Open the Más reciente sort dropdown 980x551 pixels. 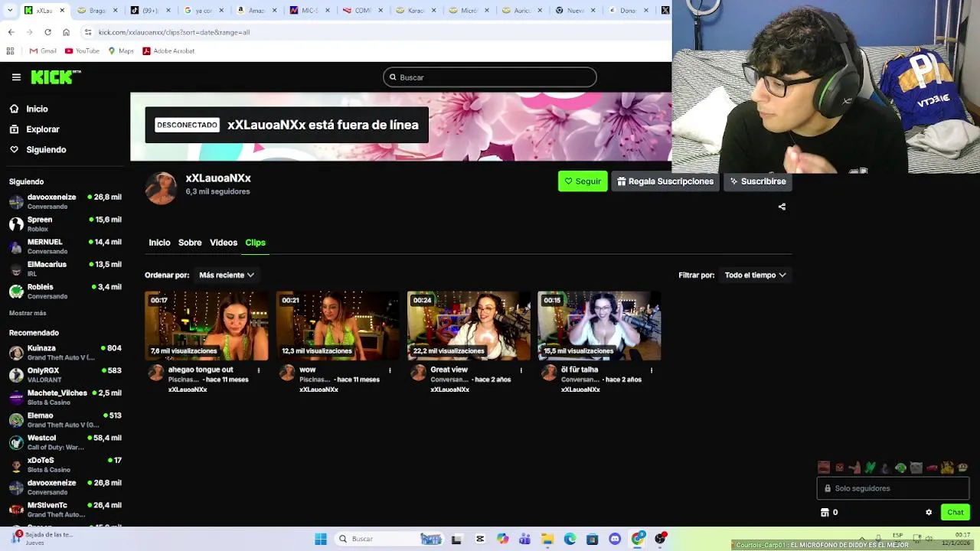pyautogui.click(x=226, y=275)
